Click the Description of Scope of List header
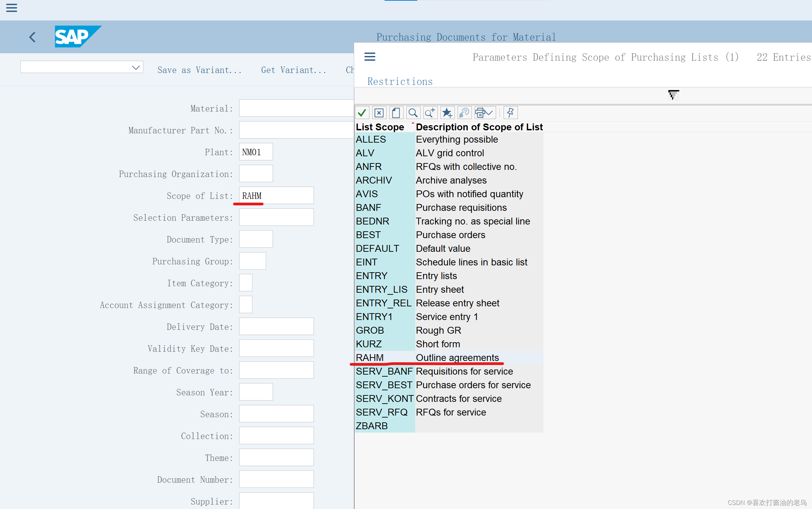Image resolution: width=812 pixels, height=509 pixels. coord(479,127)
